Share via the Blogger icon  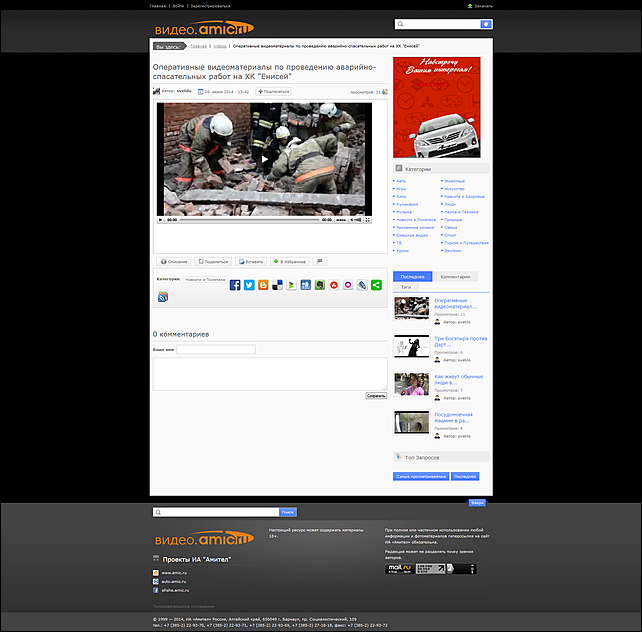click(x=263, y=285)
